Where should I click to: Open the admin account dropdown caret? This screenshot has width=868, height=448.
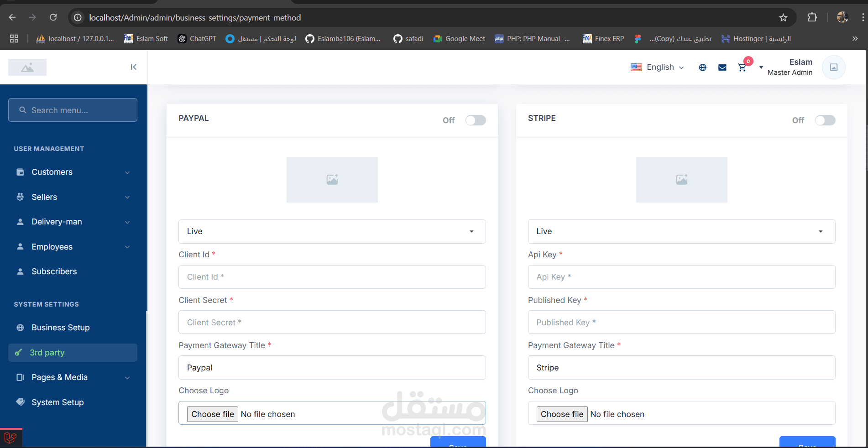point(761,67)
